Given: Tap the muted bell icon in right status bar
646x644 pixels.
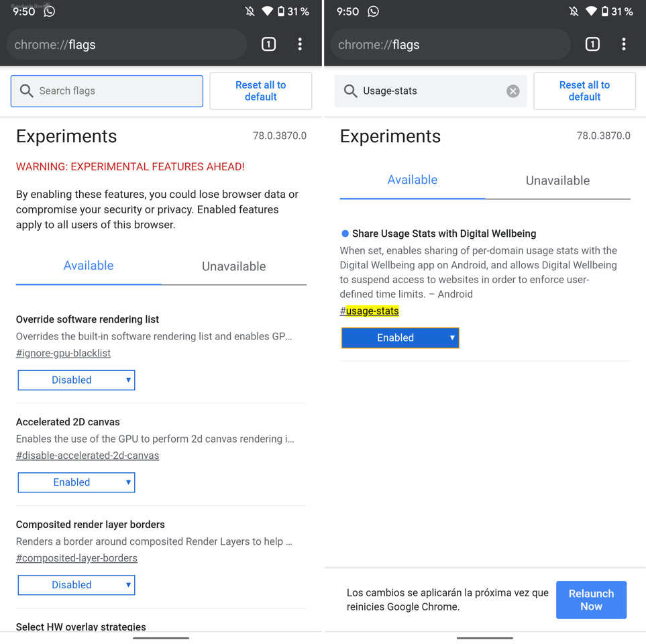Looking at the screenshot, I should pos(574,11).
